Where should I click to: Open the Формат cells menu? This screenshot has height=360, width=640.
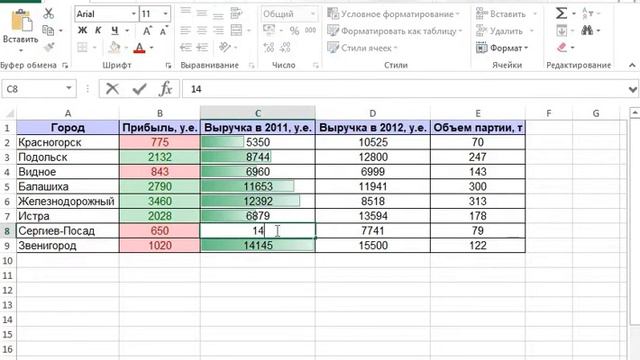tap(502, 48)
